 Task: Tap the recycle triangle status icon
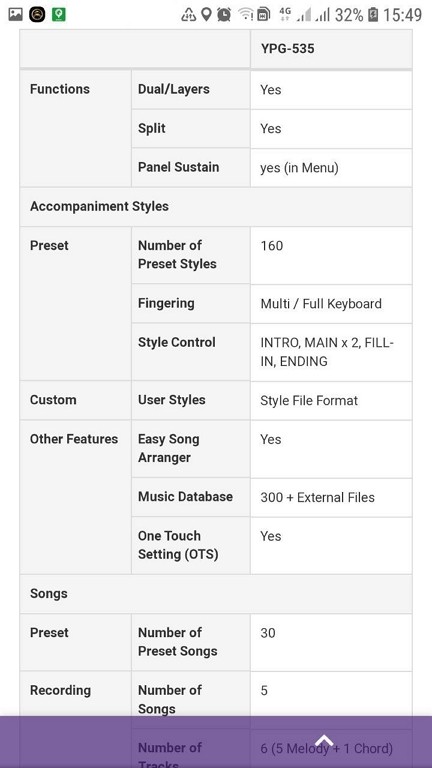point(189,15)
